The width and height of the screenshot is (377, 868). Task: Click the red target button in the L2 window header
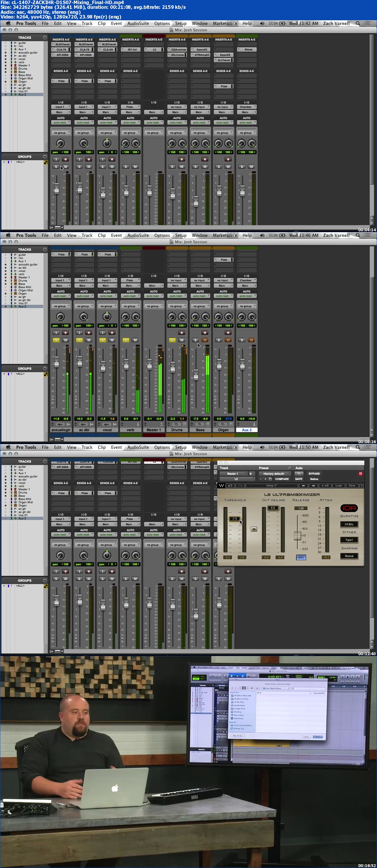coord(361,474)
